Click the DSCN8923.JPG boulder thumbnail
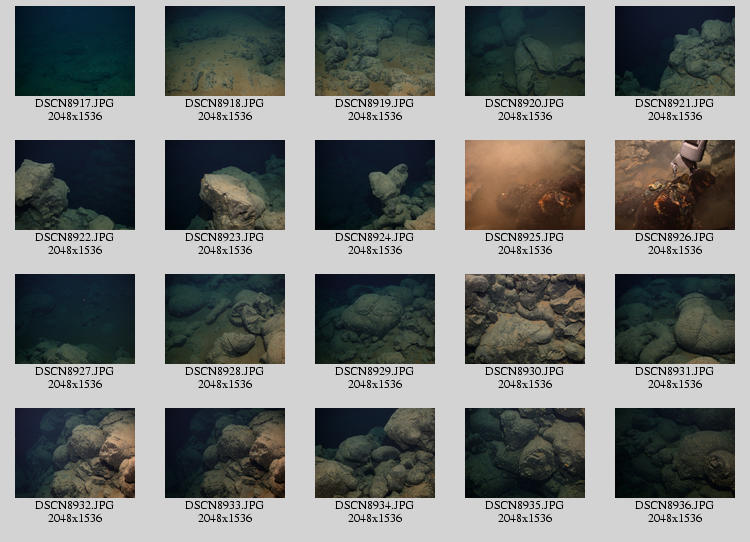Screen dimensions: 750x542 click(225, 185)
